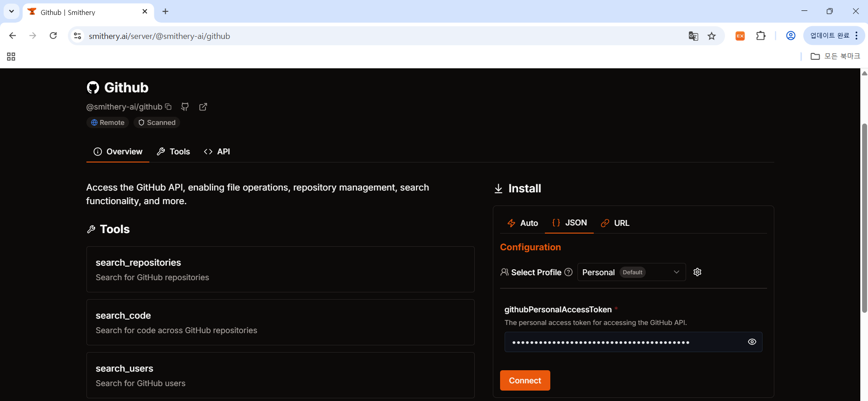Open the Chrome three-dot menu

[x=857, y=36]
